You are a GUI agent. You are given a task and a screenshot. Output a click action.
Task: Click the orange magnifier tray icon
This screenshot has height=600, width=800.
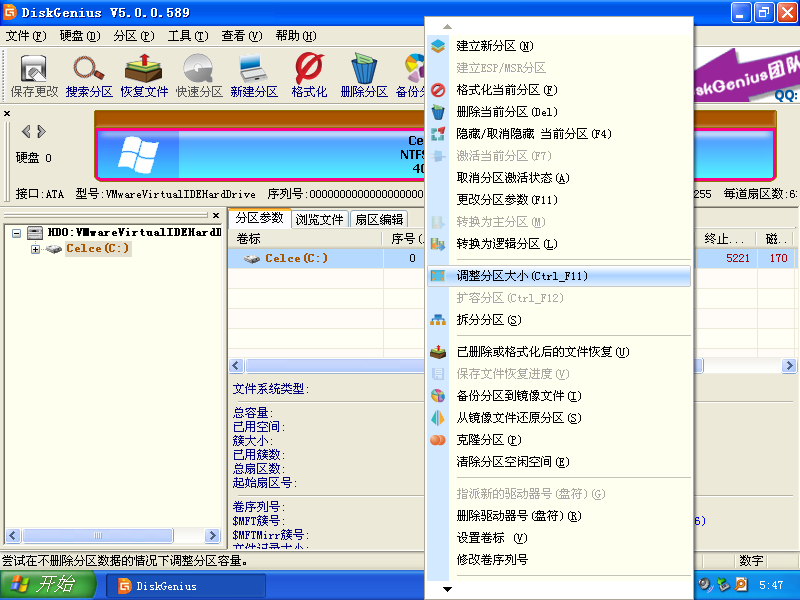741,585
